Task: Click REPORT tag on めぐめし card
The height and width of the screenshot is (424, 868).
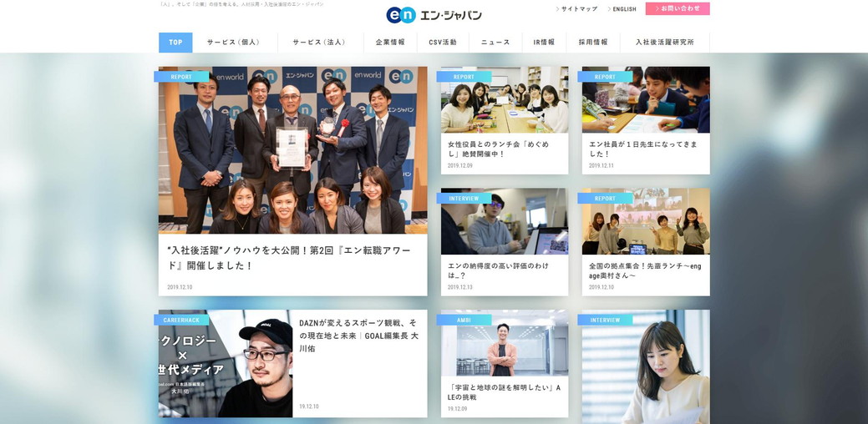Action: click(x=464, y=77)
